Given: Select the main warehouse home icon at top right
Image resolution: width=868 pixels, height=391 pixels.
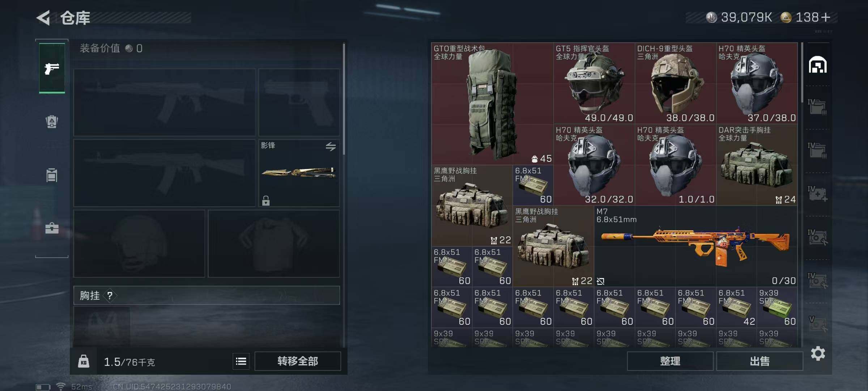Looking at the screenshot, I should pyautogui.click(x=818, y=65).
